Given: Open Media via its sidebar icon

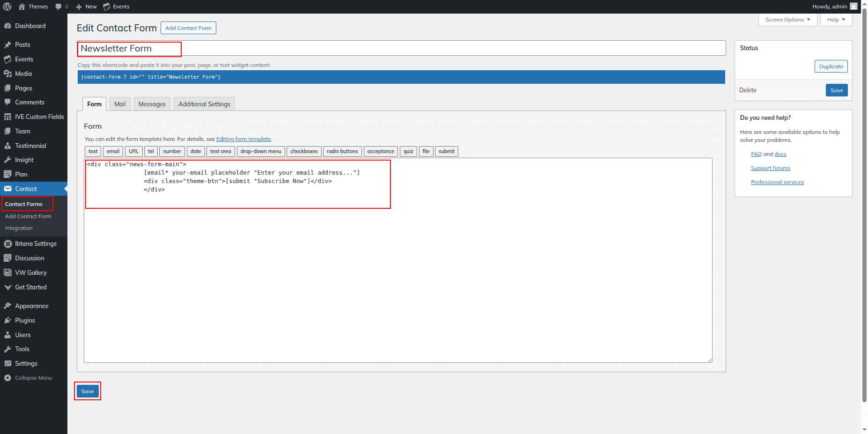Looking at the screenshot, I should 7,74.
